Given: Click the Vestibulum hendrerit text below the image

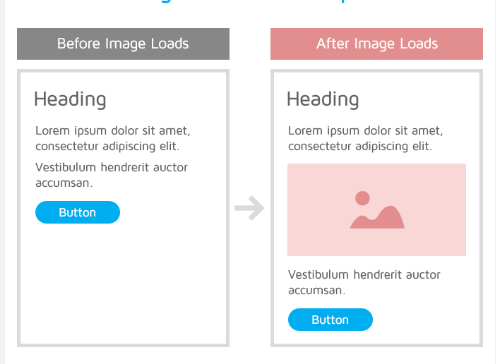Looking at the screenshot, I should pos(364,282).
